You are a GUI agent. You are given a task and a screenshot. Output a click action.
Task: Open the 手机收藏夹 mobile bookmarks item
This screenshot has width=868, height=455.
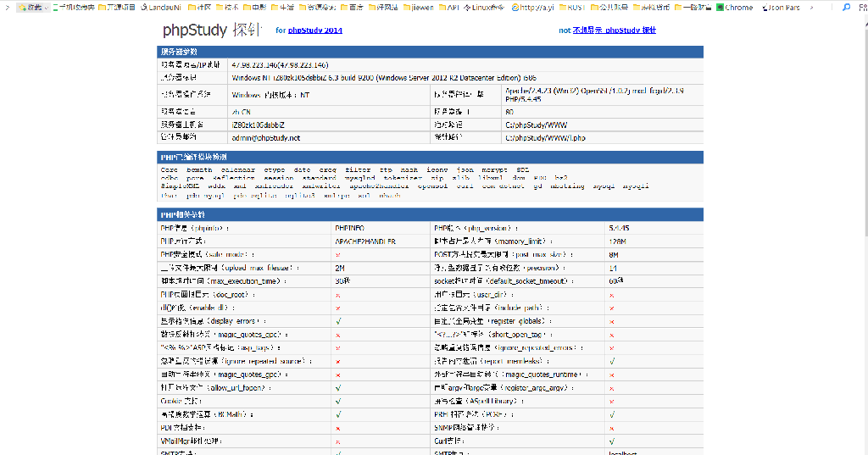[x=73, y=7]
